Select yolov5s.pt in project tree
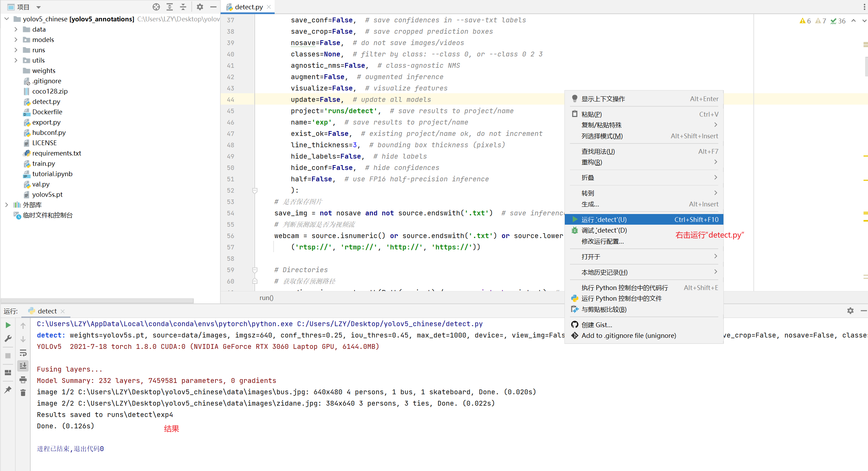The width and height of the screenshot is (868, 471). pos(47,194)
